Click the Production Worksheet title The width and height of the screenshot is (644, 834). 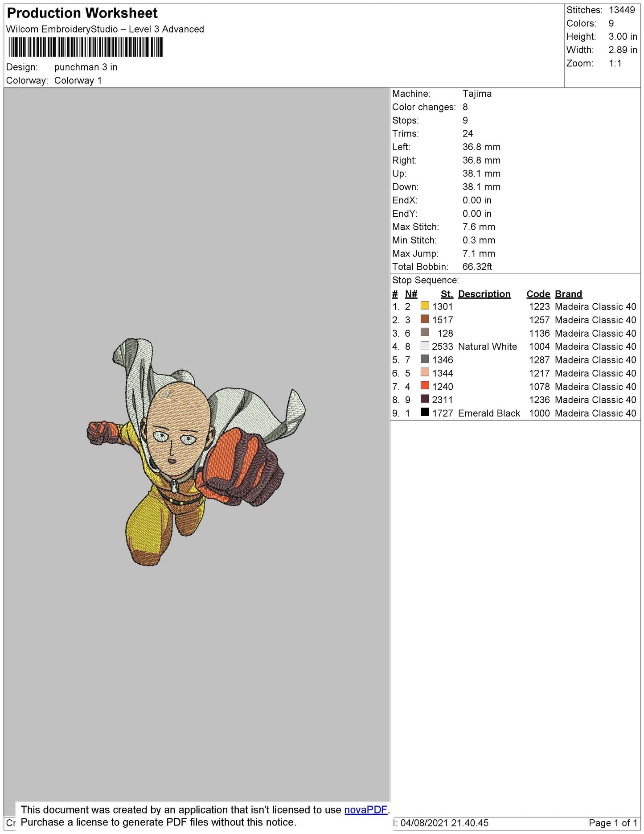pyautogui.click(x=82, y=13)
